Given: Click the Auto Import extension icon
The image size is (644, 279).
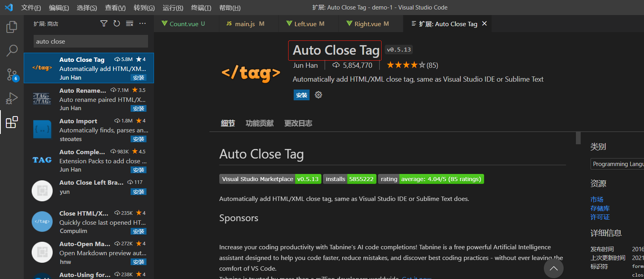Looking at the screenshot, I should tap(42, 130).
